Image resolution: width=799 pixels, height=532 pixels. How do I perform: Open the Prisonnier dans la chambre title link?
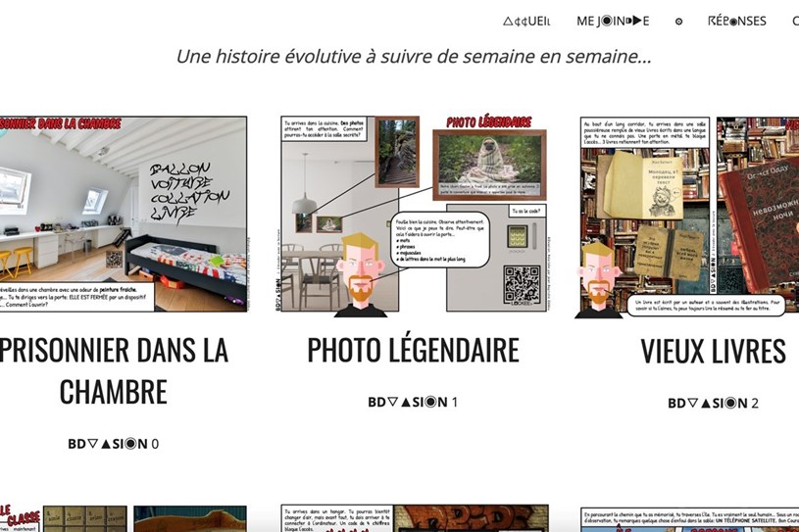point(113,370)
